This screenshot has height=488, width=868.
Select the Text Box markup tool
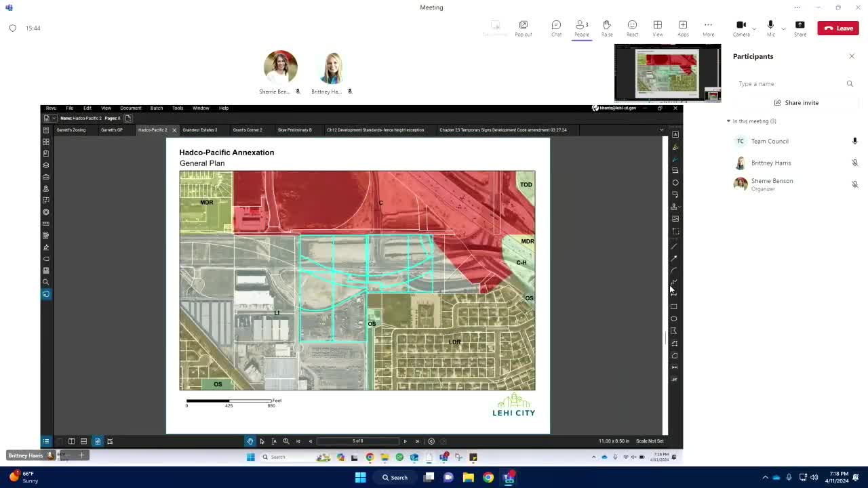click(x=675, y=134)
